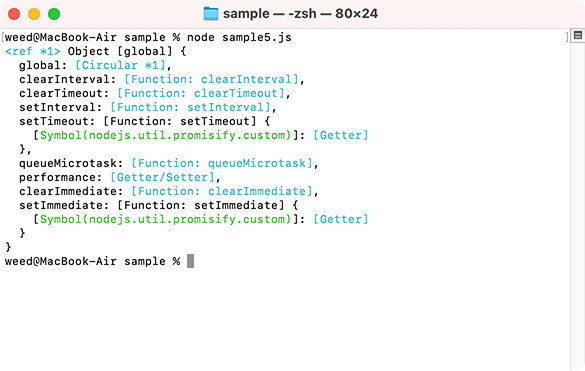Click the 'node sample5.js' command text
Viewport: 585px width, 371px height.
pyautogui.click(x=239, y=37)
